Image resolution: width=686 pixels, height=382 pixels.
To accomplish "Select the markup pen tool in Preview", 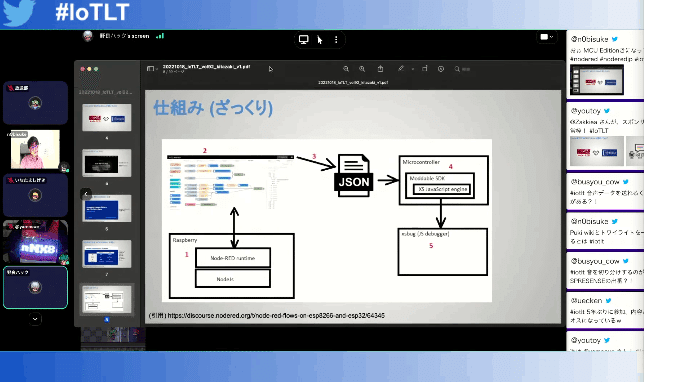I will pos(401,68).
